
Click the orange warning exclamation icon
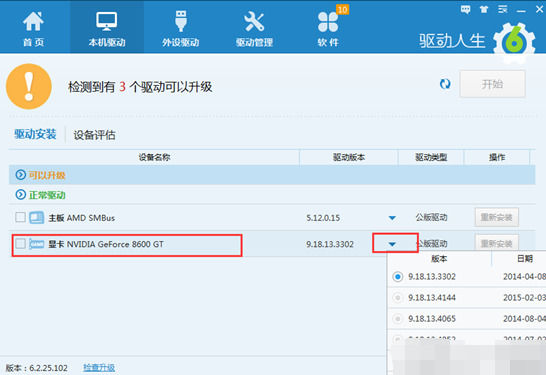29,86
